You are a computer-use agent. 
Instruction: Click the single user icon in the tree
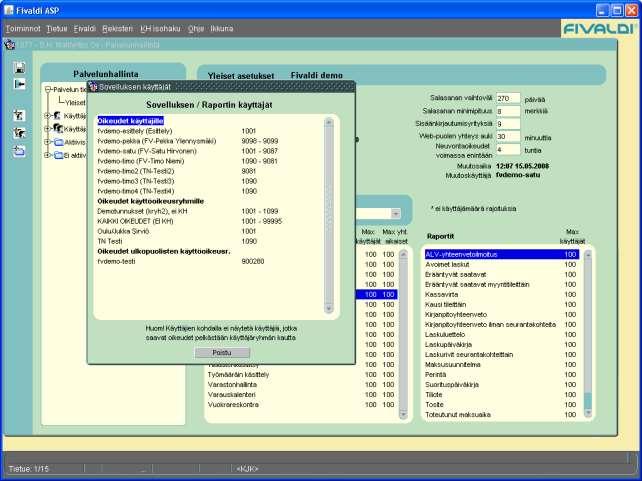(x=57, y=116)
